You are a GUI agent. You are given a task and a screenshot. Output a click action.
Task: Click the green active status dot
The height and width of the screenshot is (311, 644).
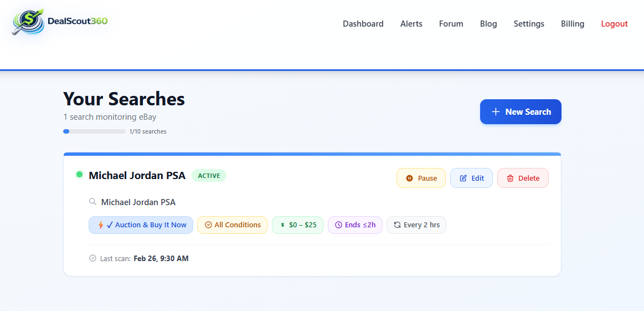[x=80, y=175]
